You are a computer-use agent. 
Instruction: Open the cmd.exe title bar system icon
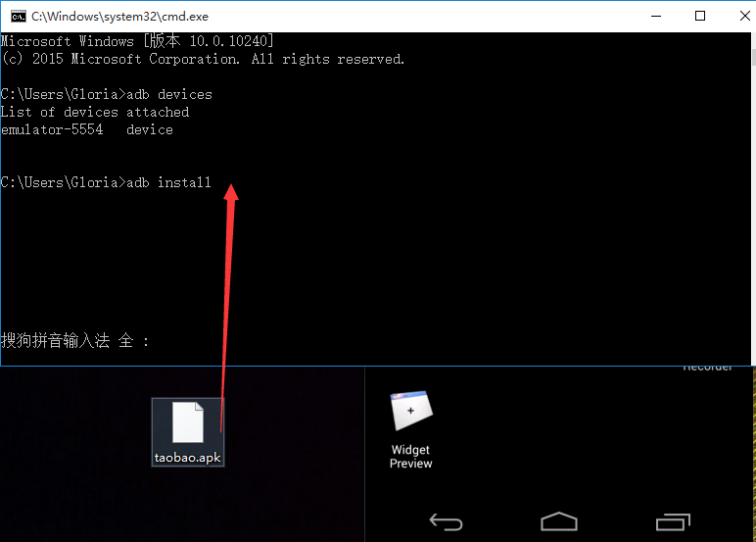tap(19, 17)
